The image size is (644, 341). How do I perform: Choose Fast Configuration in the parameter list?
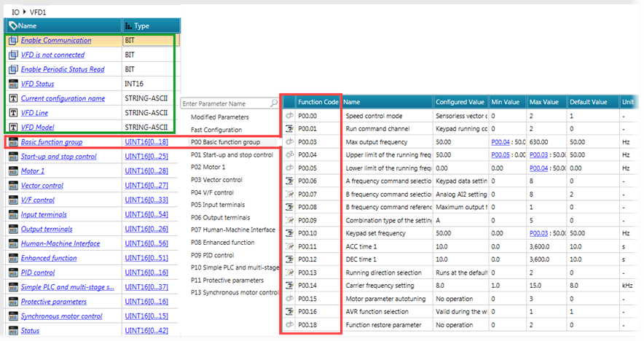pos(216,130)
